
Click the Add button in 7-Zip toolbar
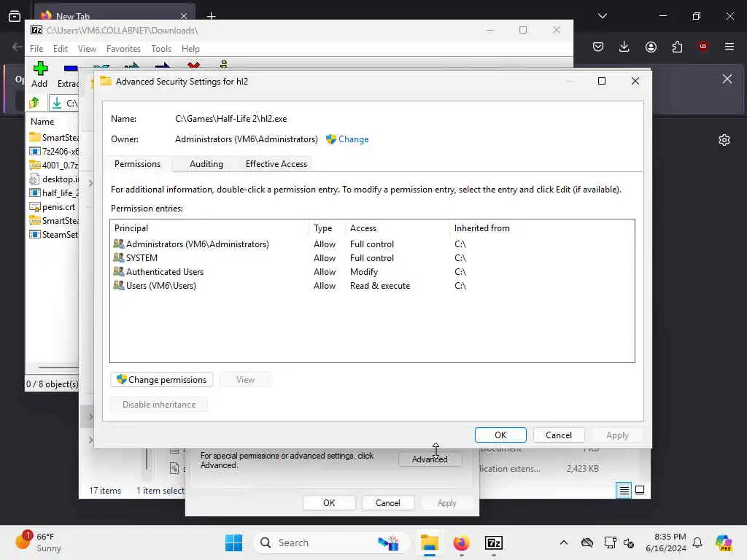tap(39, 74)
